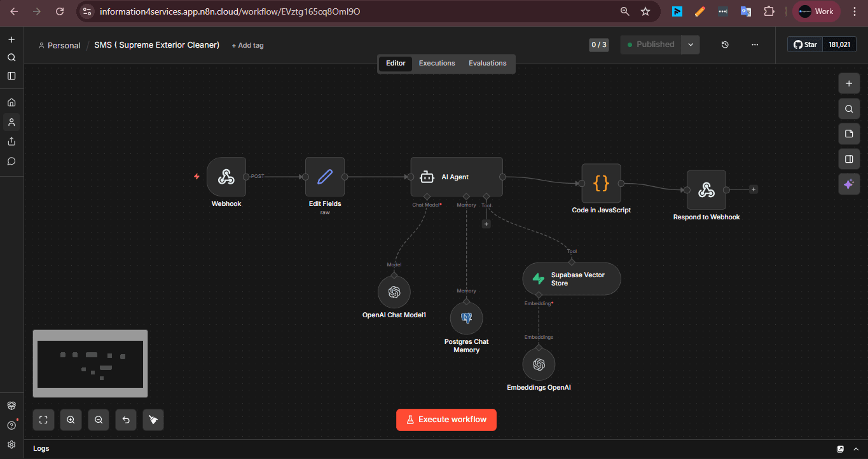
Task: Open the Work browser profile
Action: point(816,11)
